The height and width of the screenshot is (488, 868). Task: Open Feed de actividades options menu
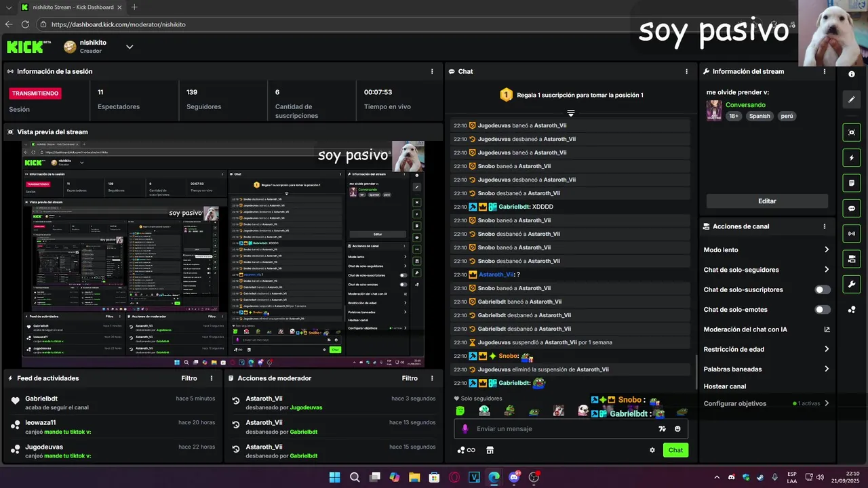(x=212, y=378)
